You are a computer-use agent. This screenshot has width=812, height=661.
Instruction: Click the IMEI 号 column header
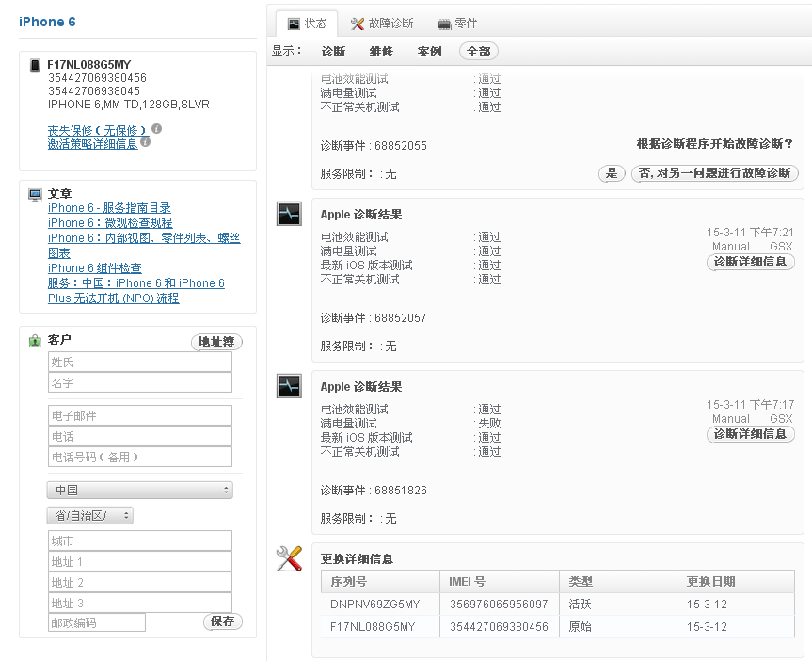tap(500, 582)
